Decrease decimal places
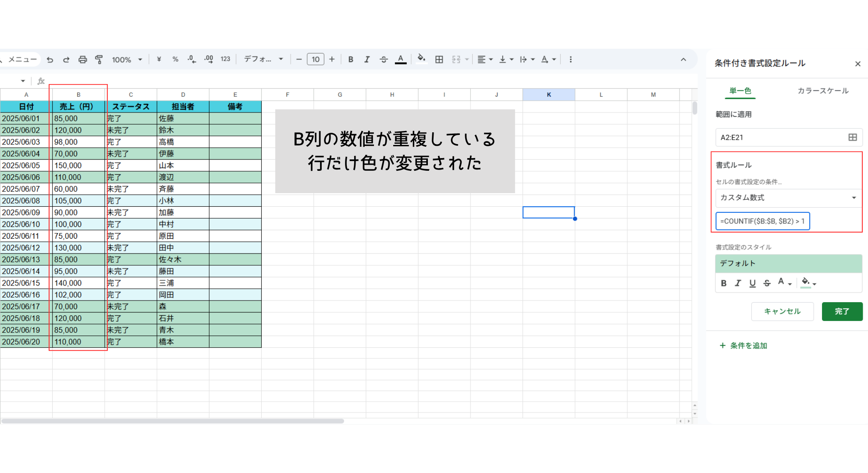The width and height of the screenshot is (868, 473). pyautogui.click(x=192, y=59)
